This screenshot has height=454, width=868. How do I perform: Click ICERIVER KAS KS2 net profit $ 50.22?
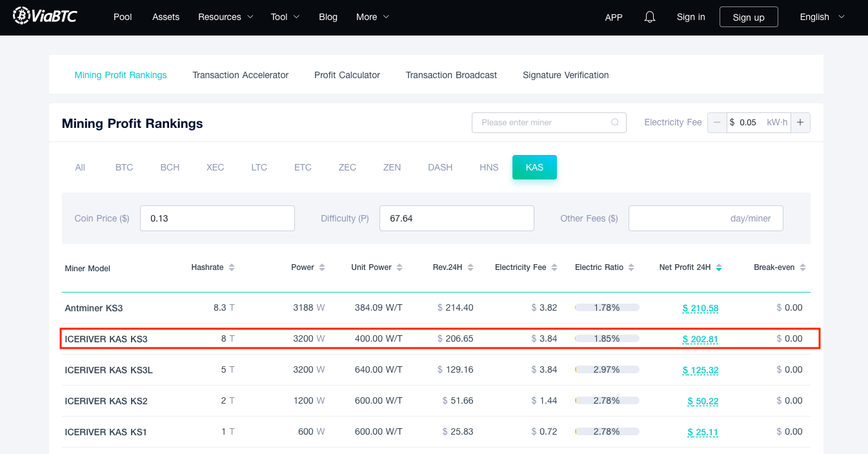pyautogui.click(x=703, y=401)
